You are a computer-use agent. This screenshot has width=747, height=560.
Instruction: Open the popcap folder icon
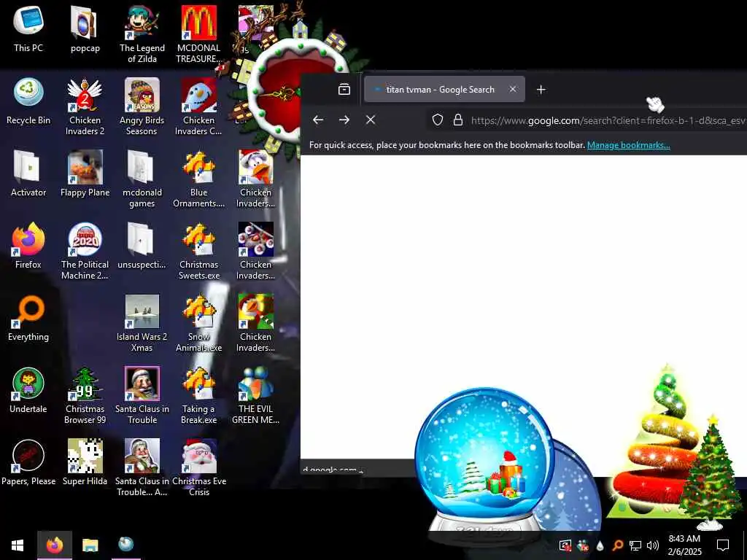click(x=85, y=28)
